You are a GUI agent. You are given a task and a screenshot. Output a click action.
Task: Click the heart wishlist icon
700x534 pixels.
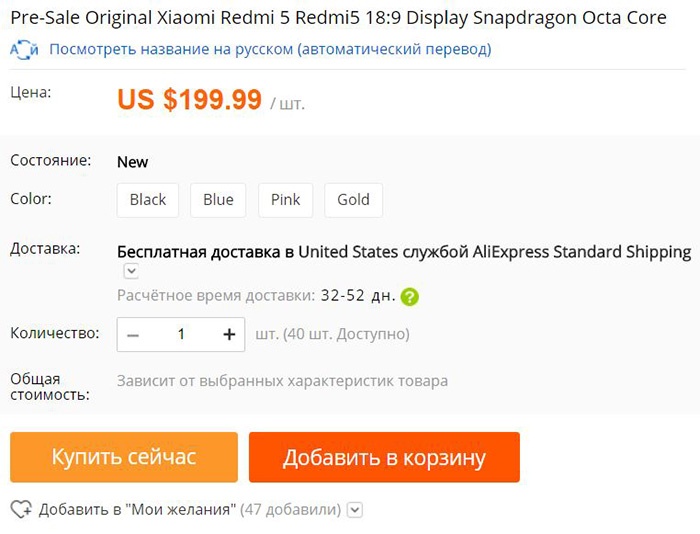21,510
